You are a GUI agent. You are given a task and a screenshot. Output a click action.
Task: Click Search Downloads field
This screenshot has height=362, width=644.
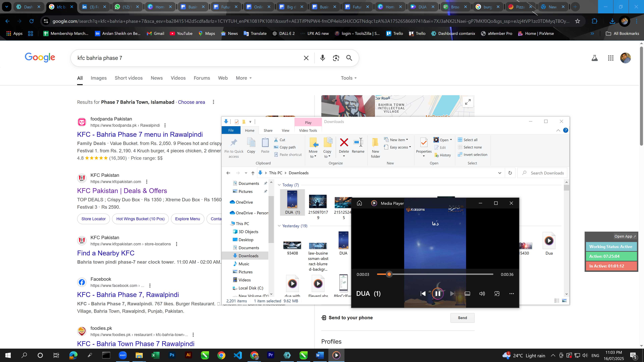pyautogui.click(x=543, y=173)
